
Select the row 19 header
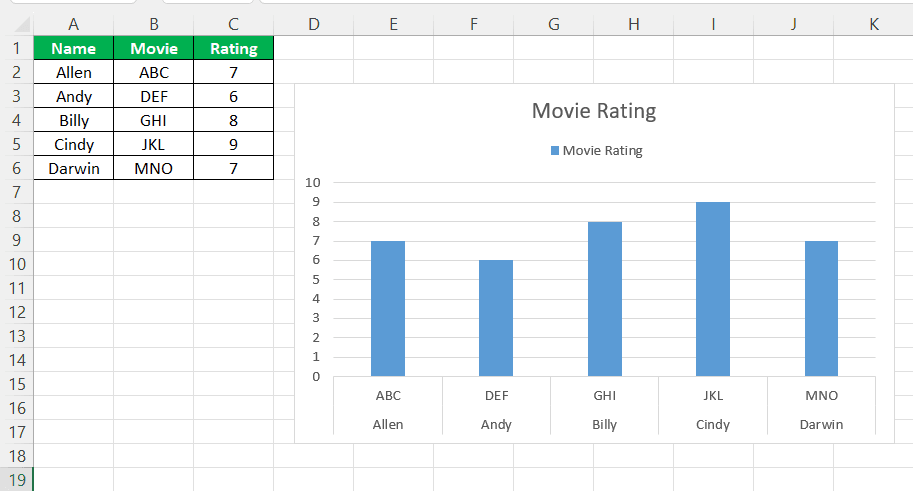tap(16, 479)
